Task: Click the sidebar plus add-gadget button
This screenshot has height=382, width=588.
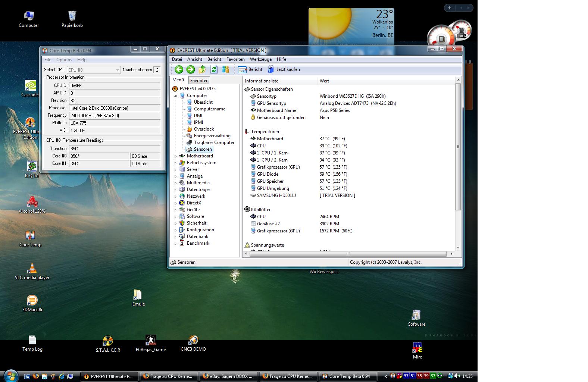Action: [x=450, y=8]
